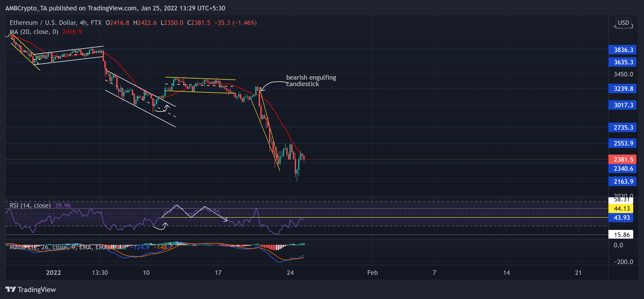Click the close price C2381.5 value
The image size is (644, 299).
[x=199, y=23]
